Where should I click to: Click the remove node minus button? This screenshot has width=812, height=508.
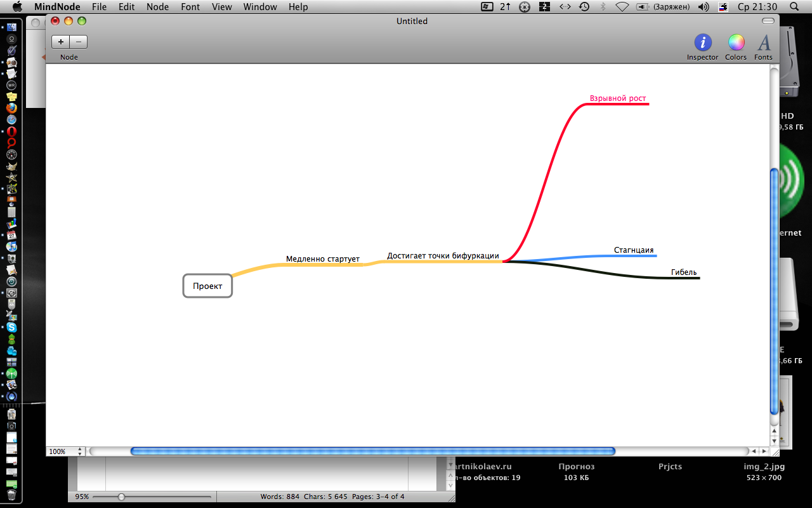[79, 42]
